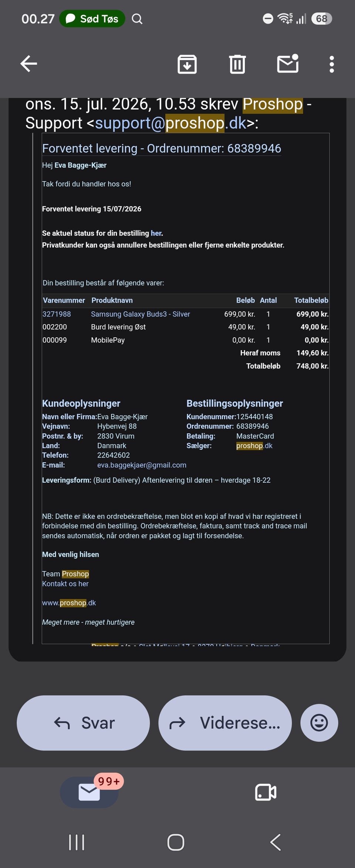Select the 'MobilePay' product row text

[108, 340]
